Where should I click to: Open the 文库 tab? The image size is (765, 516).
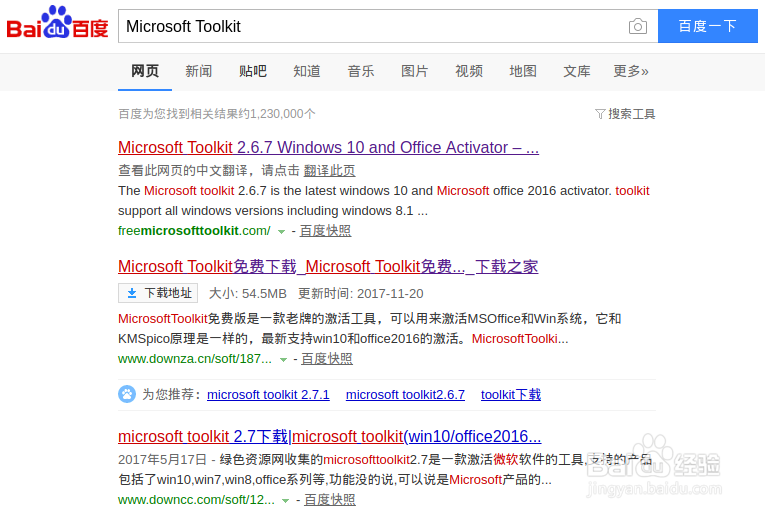tap(577, 71)
